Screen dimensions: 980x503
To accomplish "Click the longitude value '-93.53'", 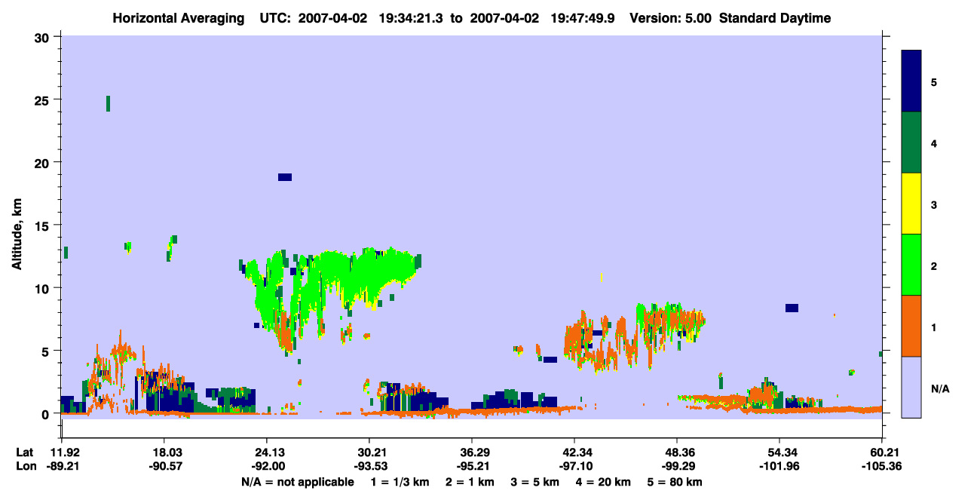I will tap(369, 466).
